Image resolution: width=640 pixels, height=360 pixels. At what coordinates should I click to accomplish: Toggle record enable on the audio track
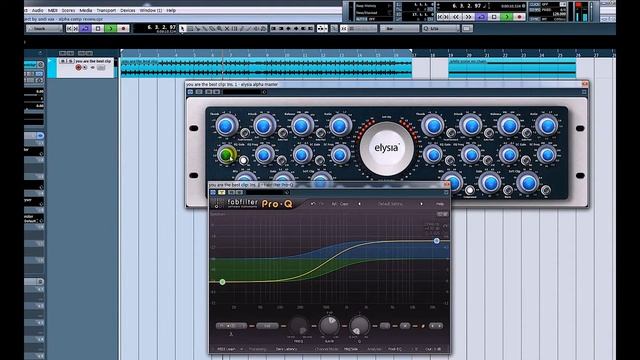pos(78,67)
